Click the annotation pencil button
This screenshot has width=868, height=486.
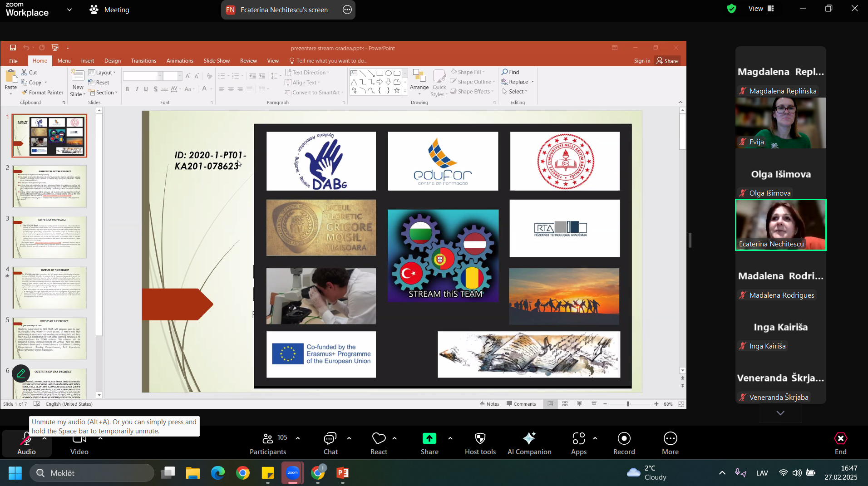[21, 373]
